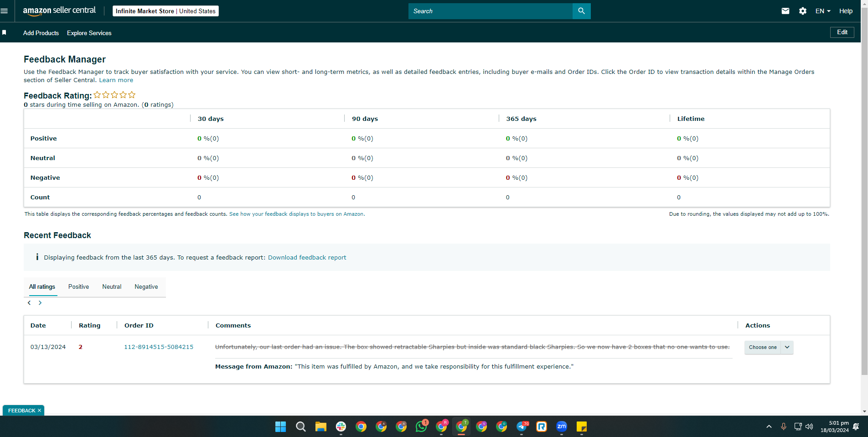Open the messages envelope icon

coord(785,11)
